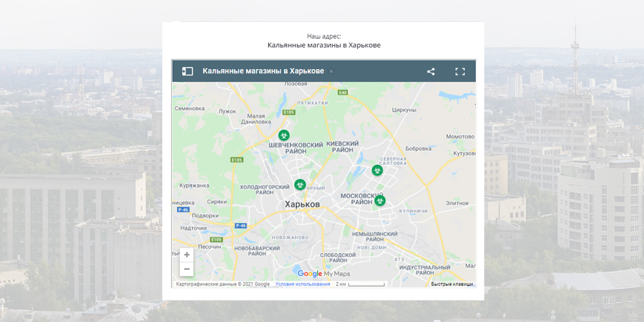Share the map via the share icon
The width and height of the screenshot is (644, 322).
coord(431,71)
